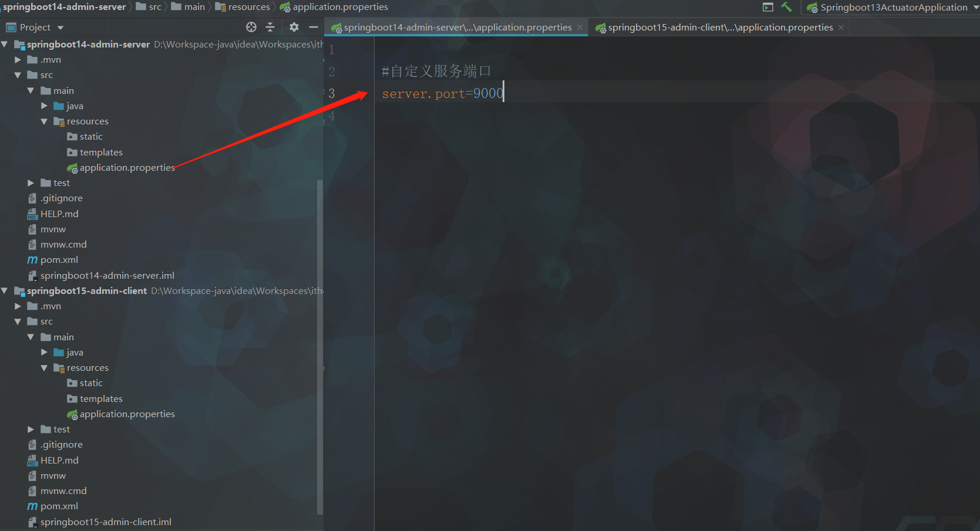The width and height of the screenshot is (980, 531).
Task: Select springboot14-admin-server.iml file
Action: [x=101, y=276]
